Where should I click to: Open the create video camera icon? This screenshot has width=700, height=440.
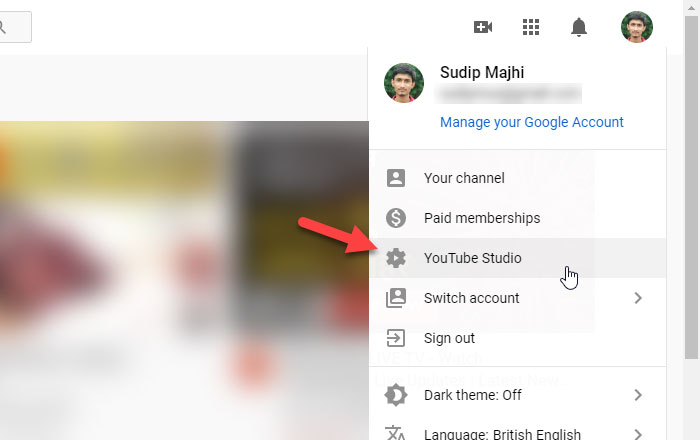(483, 27)
